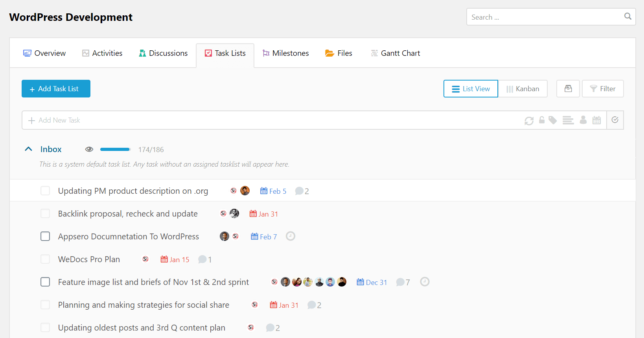Switch to Kanban view
This screenshot has height=338, width=644.
tap(523, 89)
